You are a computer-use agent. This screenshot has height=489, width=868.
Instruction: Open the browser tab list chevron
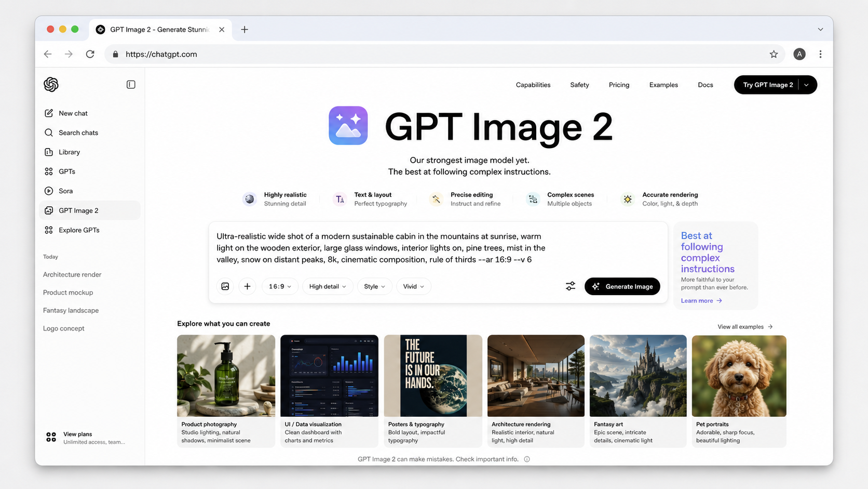[x=820, y=30]
